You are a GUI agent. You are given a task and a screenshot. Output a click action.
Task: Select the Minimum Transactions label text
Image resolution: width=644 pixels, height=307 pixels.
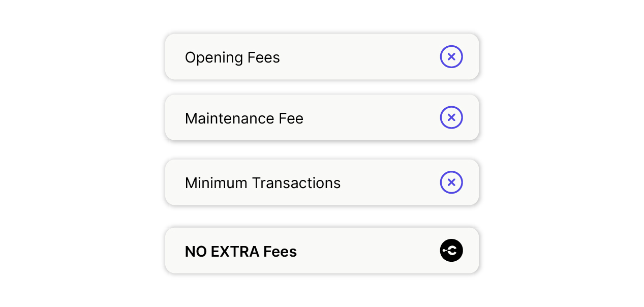(x=263, y=183)
